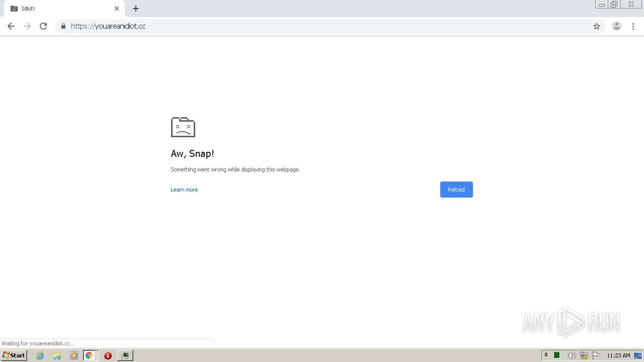Close the Idiot! tab

pyautogui.click(x=117, y=9)
